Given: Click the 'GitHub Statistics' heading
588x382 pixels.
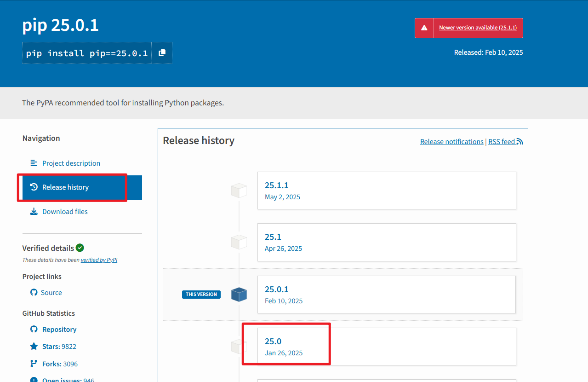Looking at the screenshot, I should click(x=49, y=313).
